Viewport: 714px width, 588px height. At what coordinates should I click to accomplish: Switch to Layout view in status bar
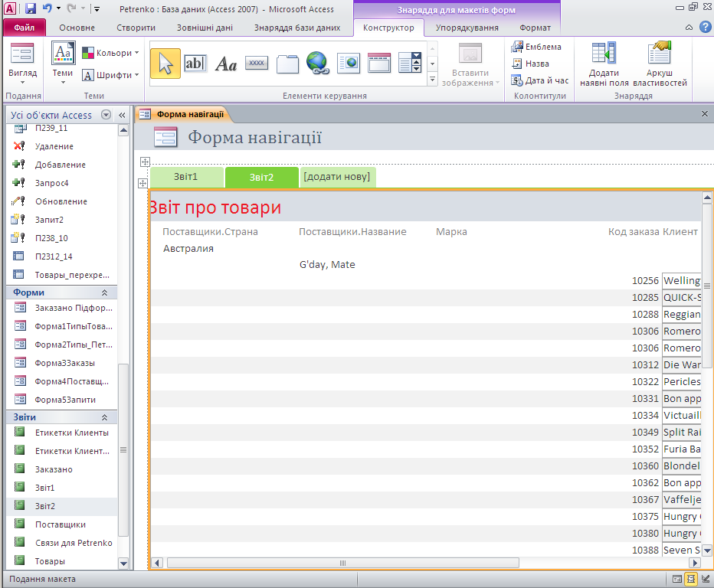point(691,579)
